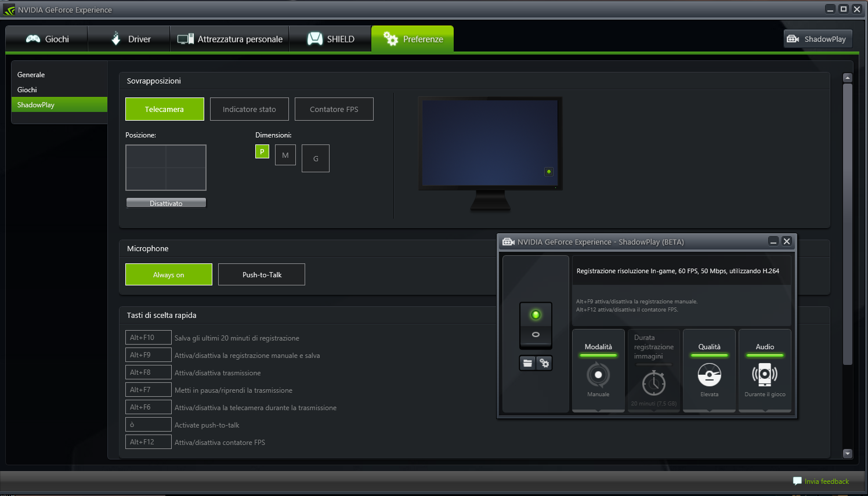
Task: Select the Telecamera overlay option
Action: pos(165,109)
